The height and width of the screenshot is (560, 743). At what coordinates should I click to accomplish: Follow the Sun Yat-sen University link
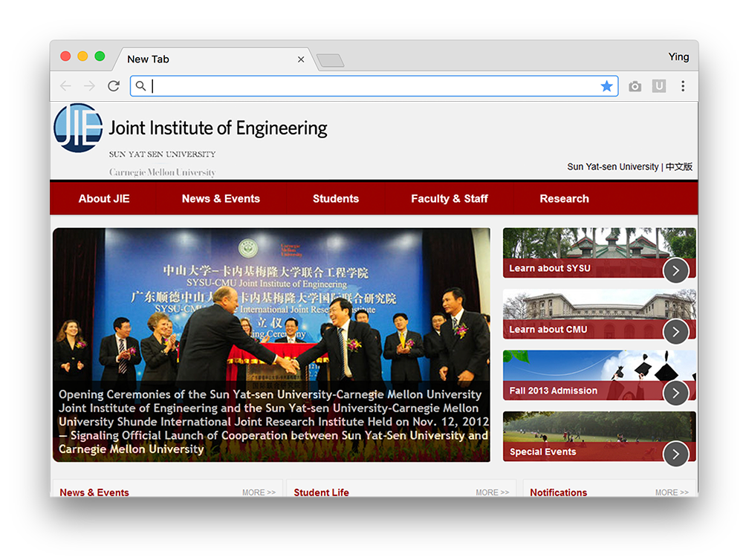613,167
